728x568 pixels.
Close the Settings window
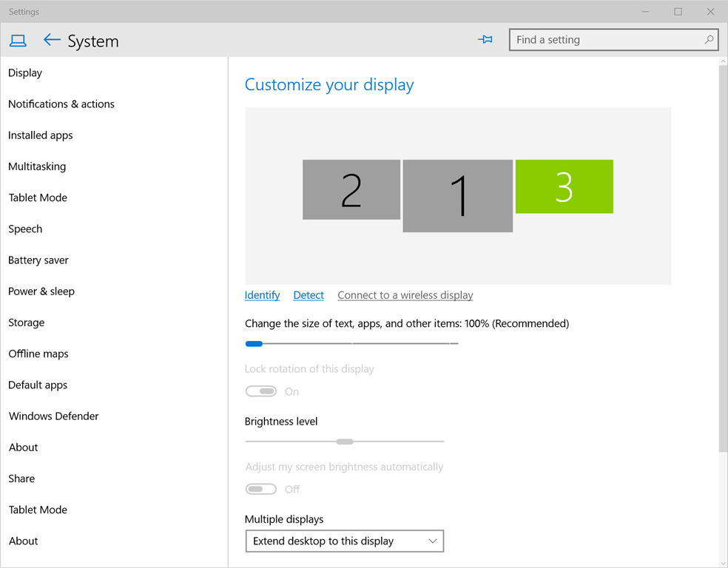click(x=710, y=12)
